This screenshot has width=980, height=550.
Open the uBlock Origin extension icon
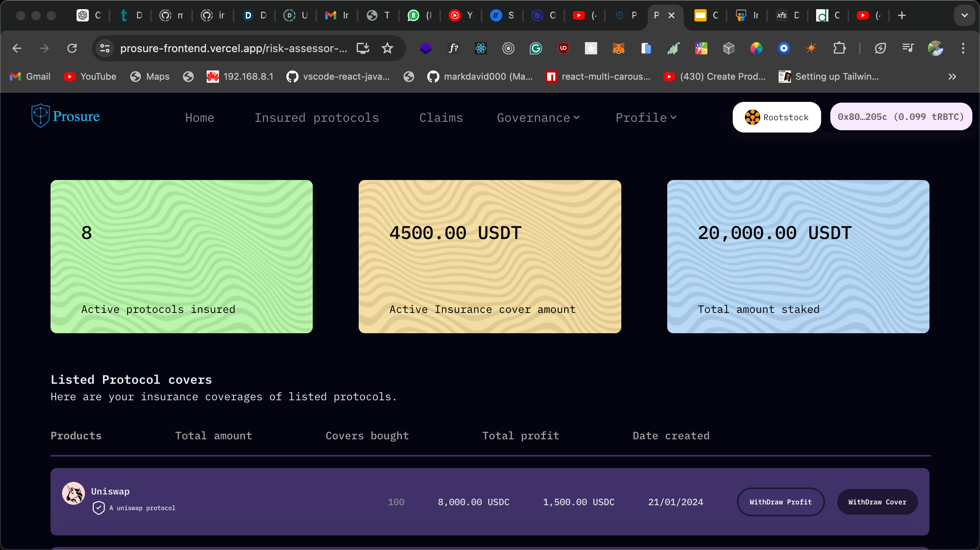coord(563,48)
